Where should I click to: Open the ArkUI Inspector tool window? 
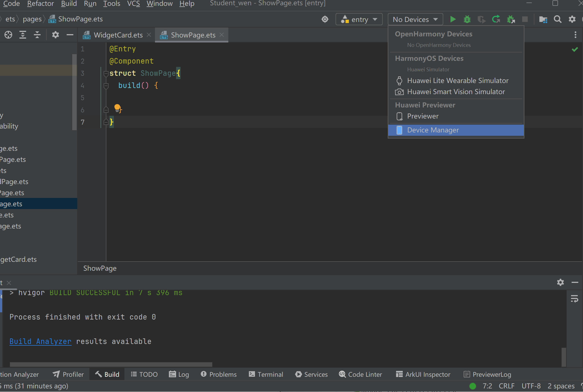pyautogui.click(x=423, y=375)
